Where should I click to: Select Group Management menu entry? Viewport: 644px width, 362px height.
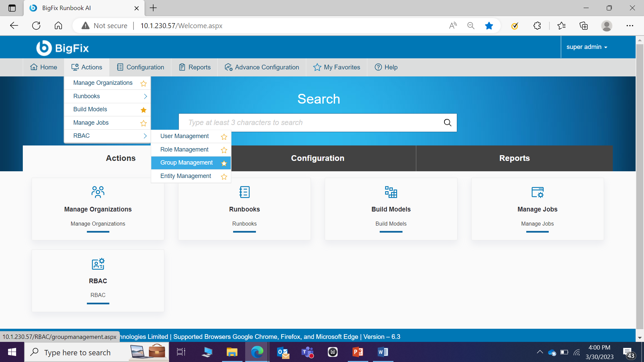click(x=186, y=163)
